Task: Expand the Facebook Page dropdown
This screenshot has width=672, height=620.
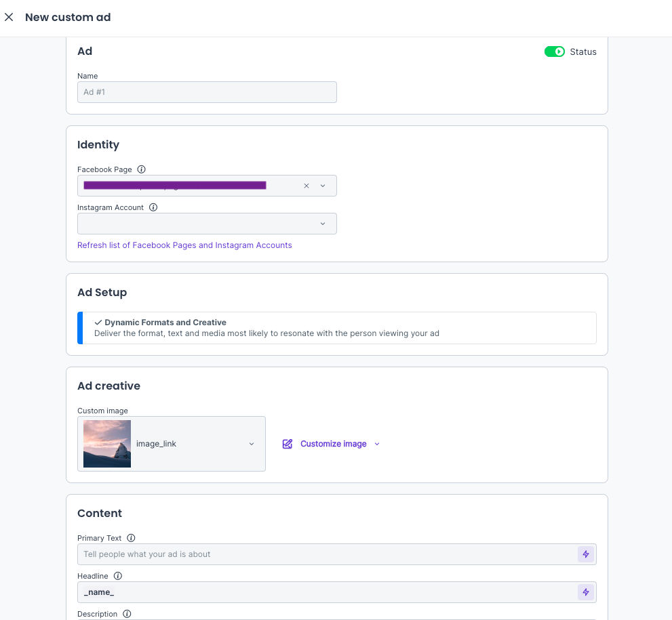Action: [323, 186]
